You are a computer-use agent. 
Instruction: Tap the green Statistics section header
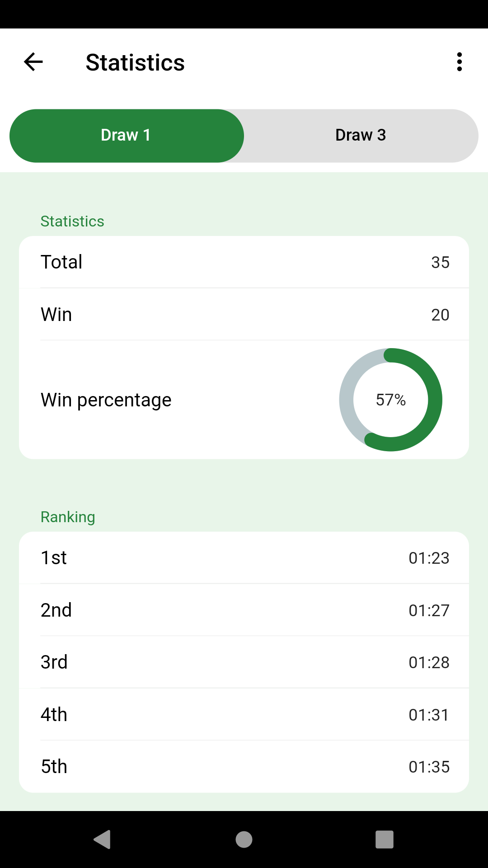pyautogui.click(x=72, y=222)
